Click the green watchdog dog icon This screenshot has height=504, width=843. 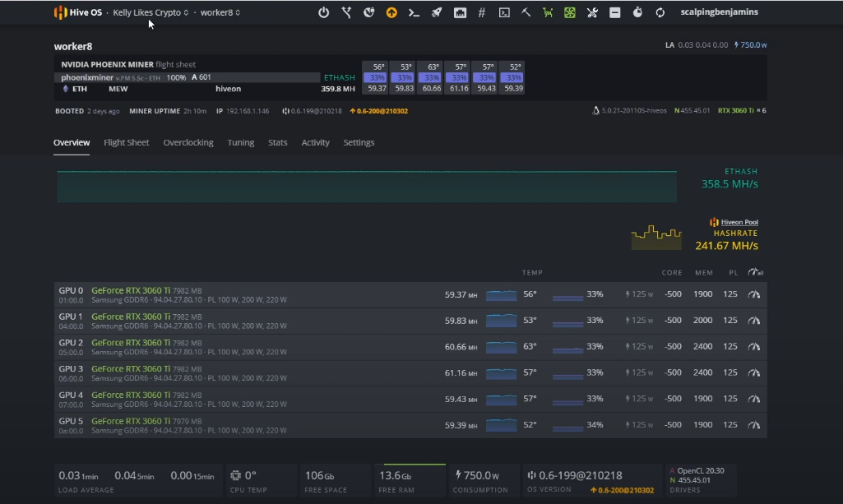point(547,12)
